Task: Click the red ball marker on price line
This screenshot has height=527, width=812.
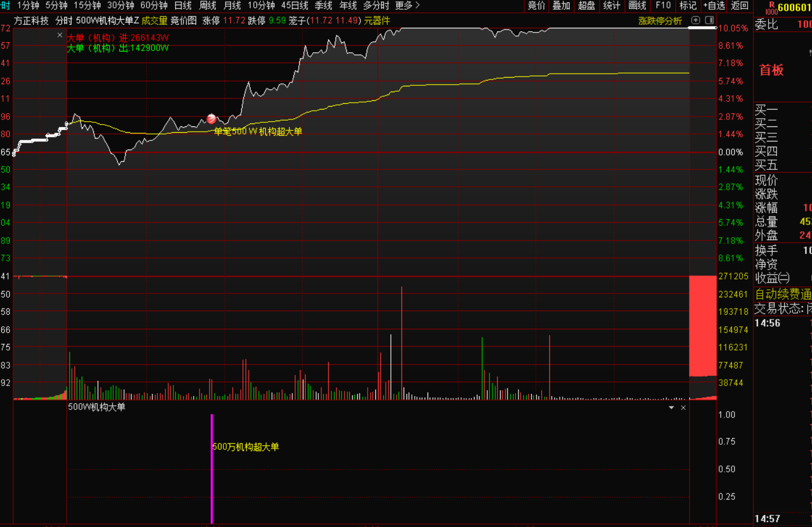Action: point(211,119)
